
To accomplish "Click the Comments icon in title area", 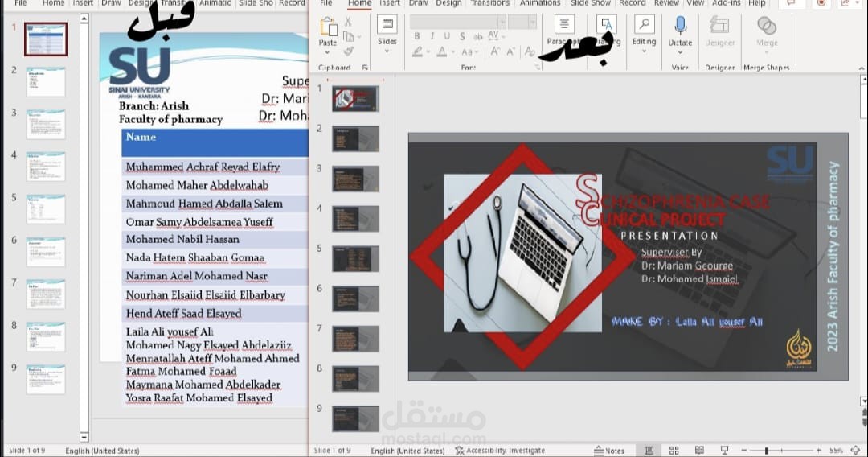I will pyautogui.click(x=791, y=3).
